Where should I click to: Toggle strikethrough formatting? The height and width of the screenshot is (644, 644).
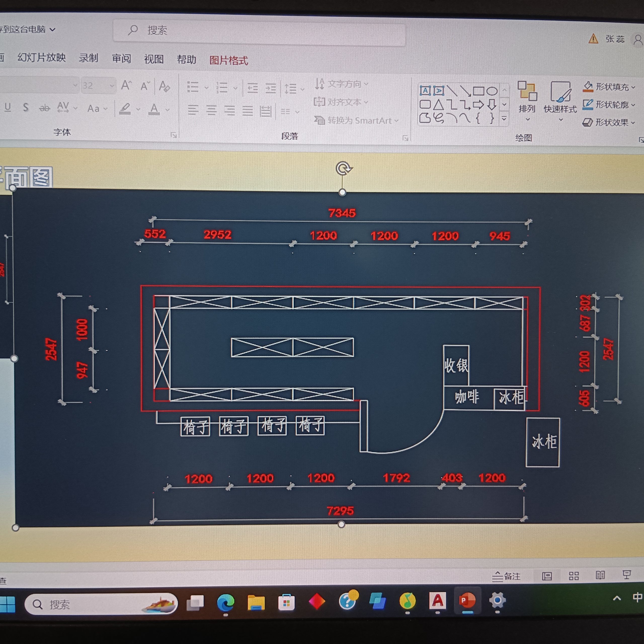(x=44, y=108)
